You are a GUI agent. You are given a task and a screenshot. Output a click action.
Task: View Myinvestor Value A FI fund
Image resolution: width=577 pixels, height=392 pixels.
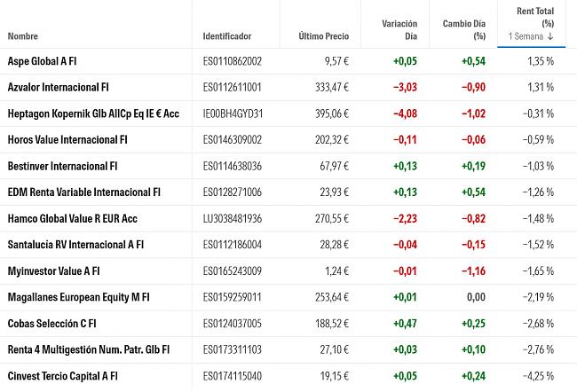53,270
